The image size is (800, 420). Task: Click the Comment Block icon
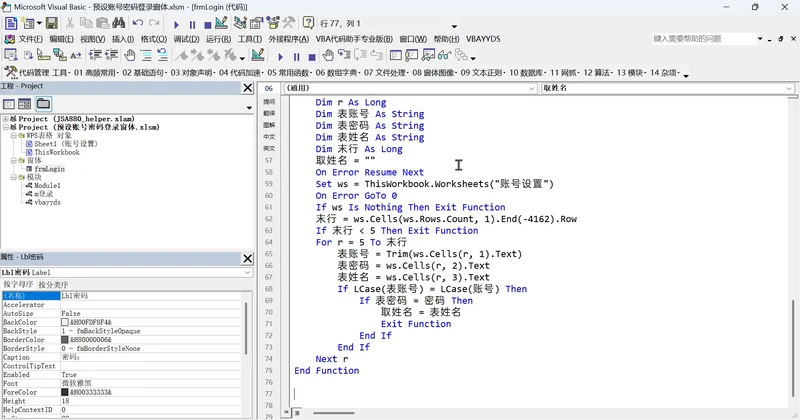click(146, 55)
